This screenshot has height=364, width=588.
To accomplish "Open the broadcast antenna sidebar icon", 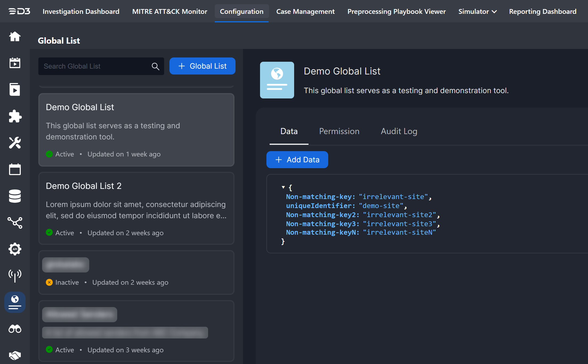I will [15, 276].
